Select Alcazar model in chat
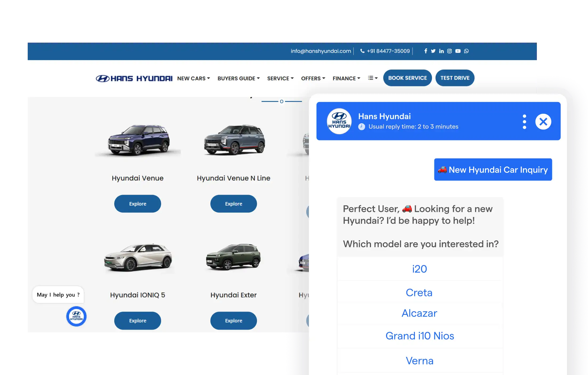The width and height of the screenshot is (588, 375). (x=420, y=313)
